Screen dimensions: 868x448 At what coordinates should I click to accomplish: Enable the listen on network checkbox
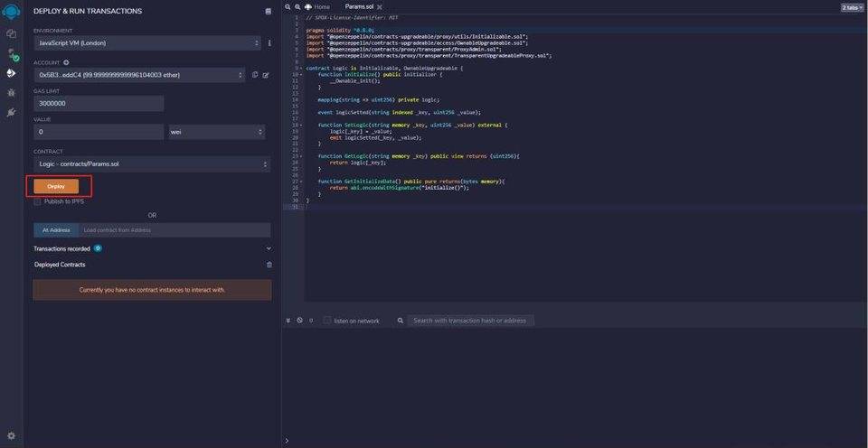pos(327,321)
